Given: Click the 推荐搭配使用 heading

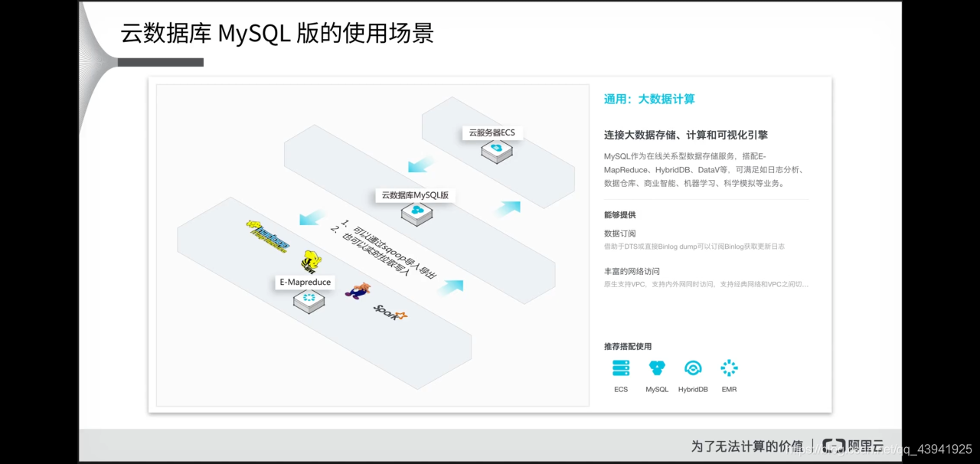Looking at the screenshot, I should (x=628, y=346).
